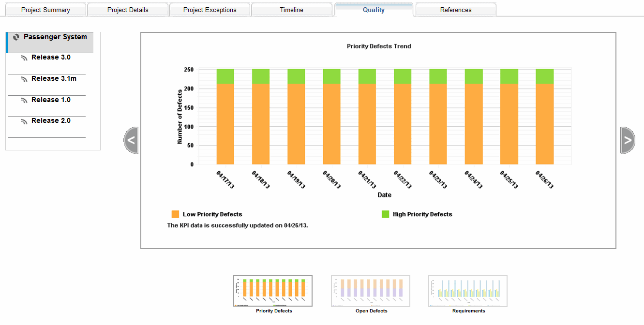Click the Release 3.0 feed icon

(x=24, y=58)
